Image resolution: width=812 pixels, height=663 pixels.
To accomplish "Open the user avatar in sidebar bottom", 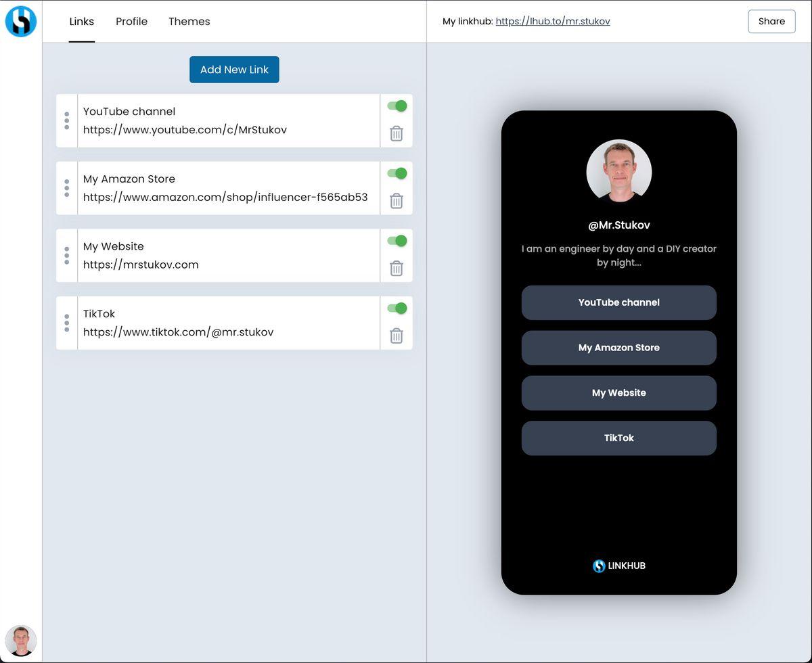I will click(x=21, y=641).
